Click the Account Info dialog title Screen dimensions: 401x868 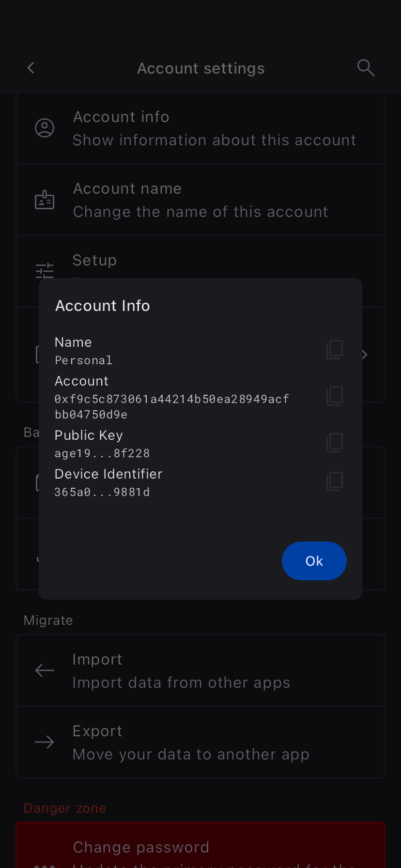coord(103,306)
